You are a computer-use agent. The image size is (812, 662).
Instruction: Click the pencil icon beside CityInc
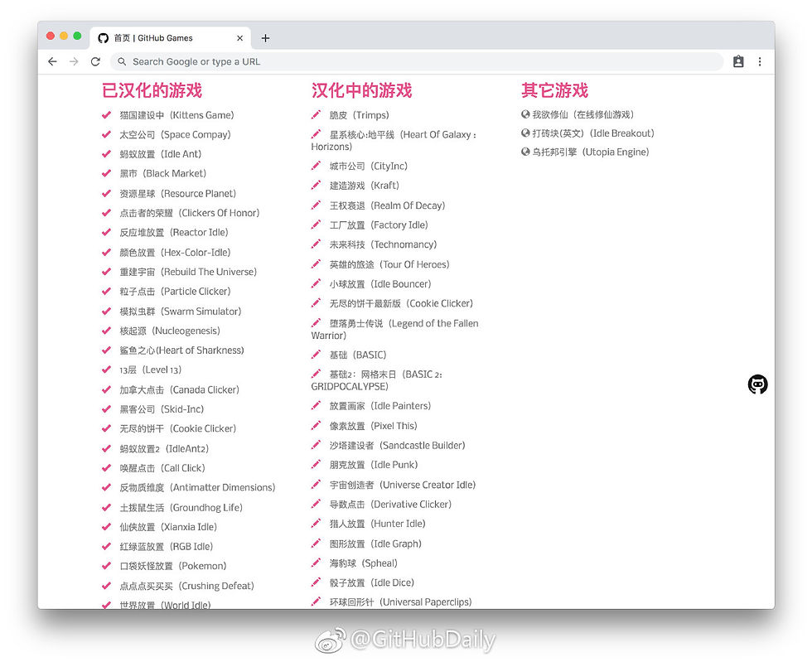(316, 165)
